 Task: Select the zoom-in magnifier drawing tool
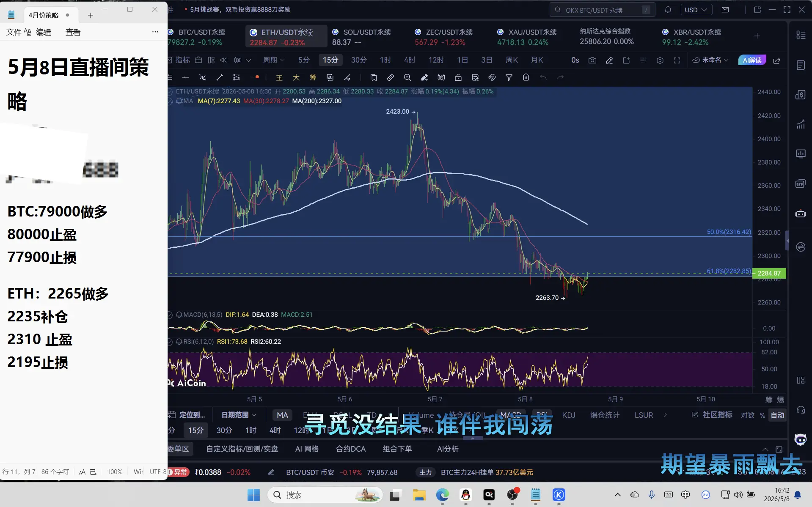point(407,77)
